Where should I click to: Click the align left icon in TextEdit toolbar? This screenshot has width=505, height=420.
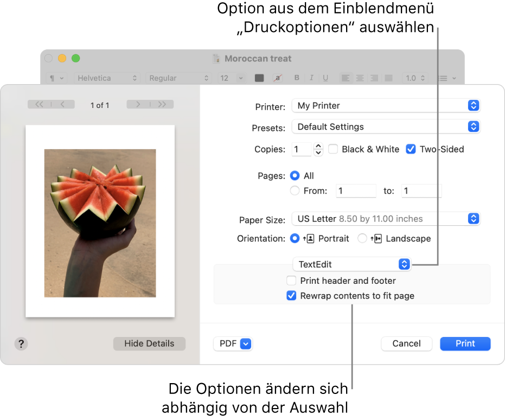click(345, 78)
